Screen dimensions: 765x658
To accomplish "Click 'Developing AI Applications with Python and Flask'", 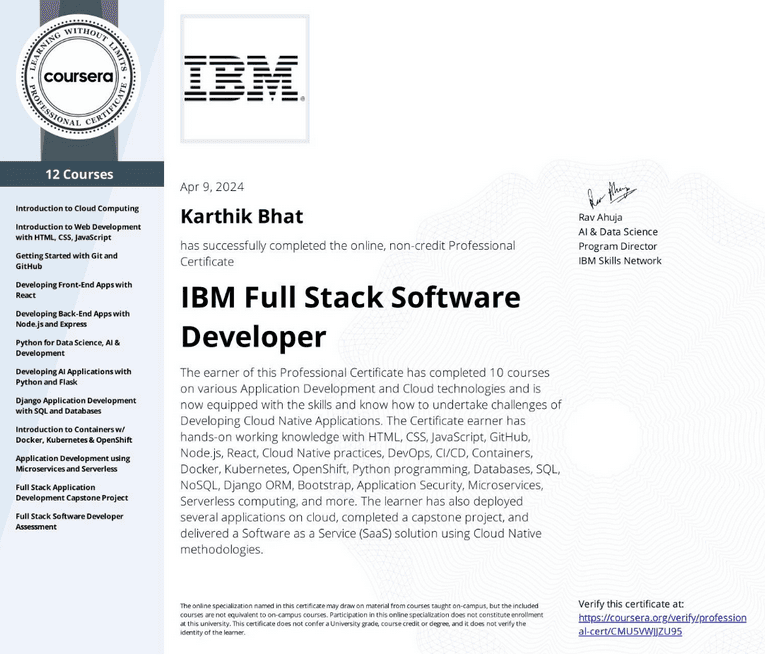I will pyautogui.click(x=73, y=377).
